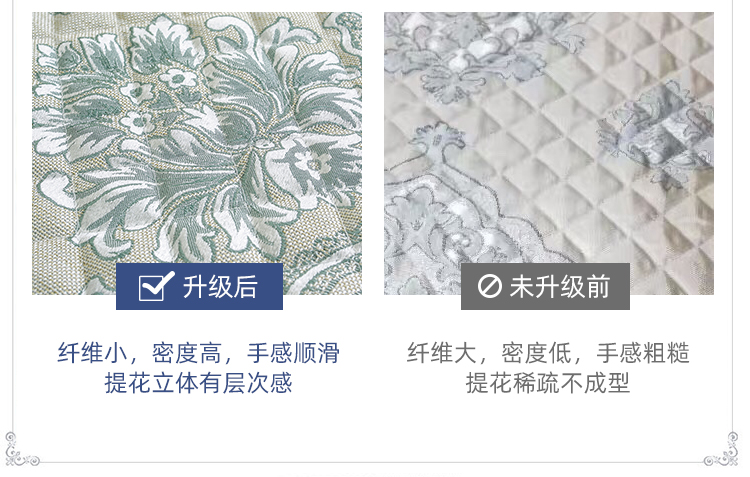The width and height of the screenshot is (750, 477).
Task: Select the gray 未升级前 label text
Action: 560,287
